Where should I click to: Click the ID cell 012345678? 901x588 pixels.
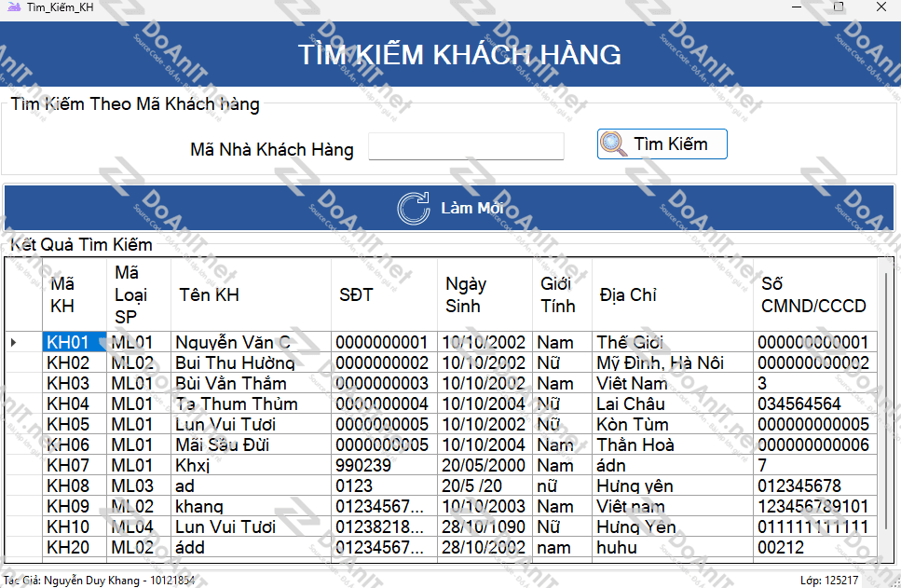point(815,486)
